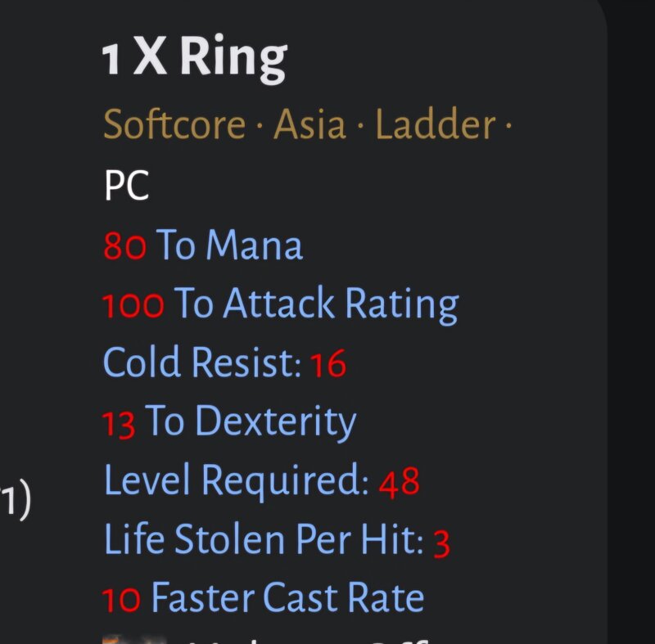Click the red '16' cold resist value
Image resolution: width=655 pixels, height=644 pixels.
(328, 364)
